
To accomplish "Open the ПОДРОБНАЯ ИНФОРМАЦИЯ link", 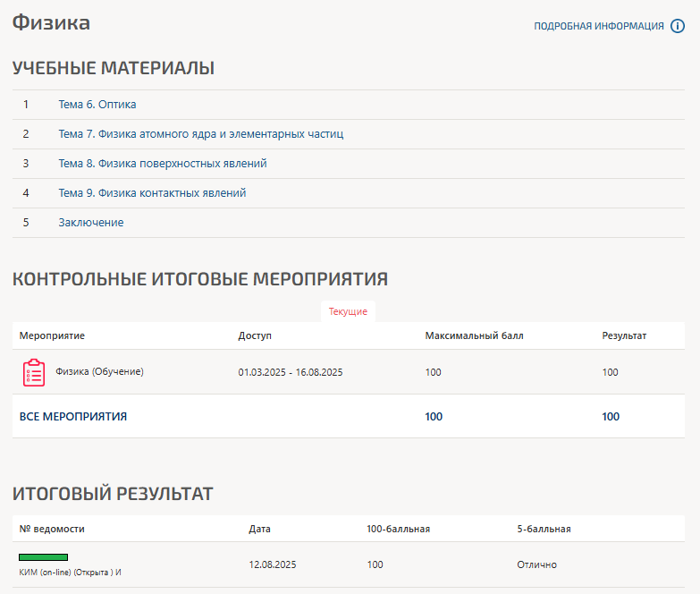I will point(598,26).
